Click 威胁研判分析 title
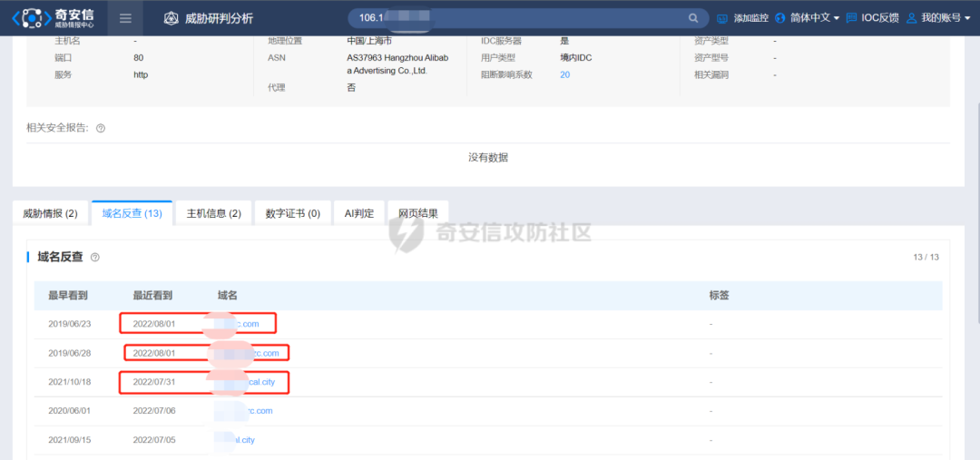980x460 pixels. tap(220, 18)
